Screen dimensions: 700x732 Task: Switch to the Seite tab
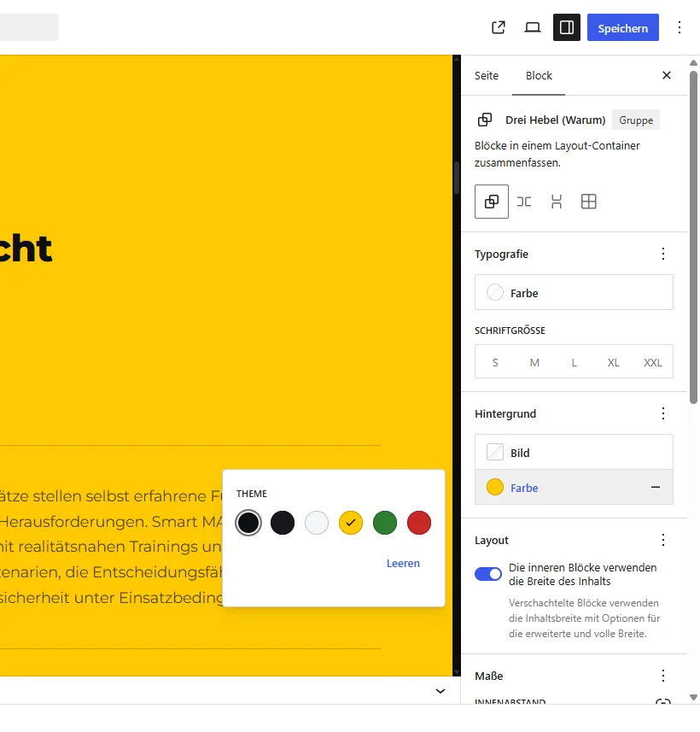487,76
